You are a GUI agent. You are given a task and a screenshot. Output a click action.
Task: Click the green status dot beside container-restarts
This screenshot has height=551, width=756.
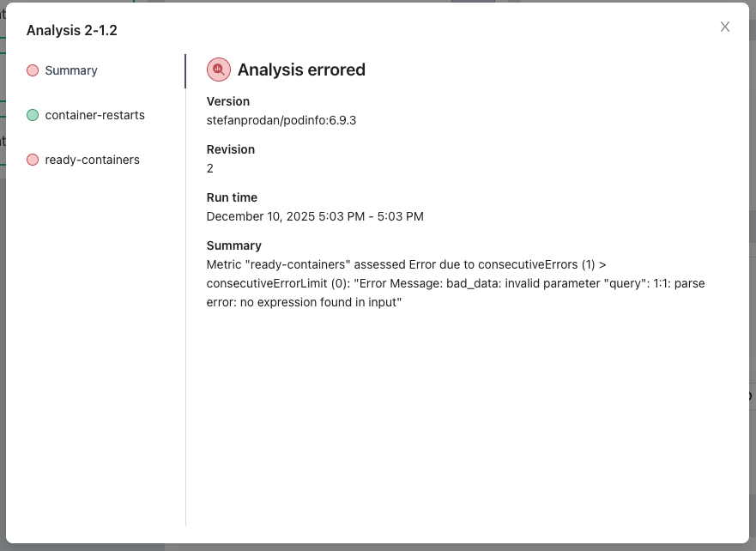[33, 115]
